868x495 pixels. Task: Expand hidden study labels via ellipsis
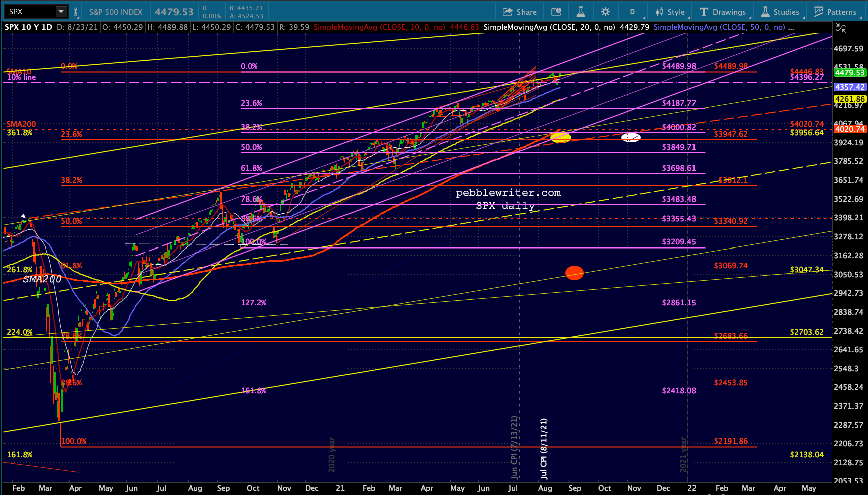(791, 27)
